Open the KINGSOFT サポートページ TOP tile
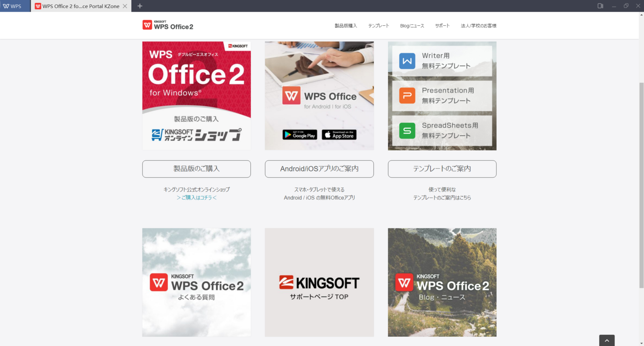Viewport: 644px width, 346px height. [319, 282]
